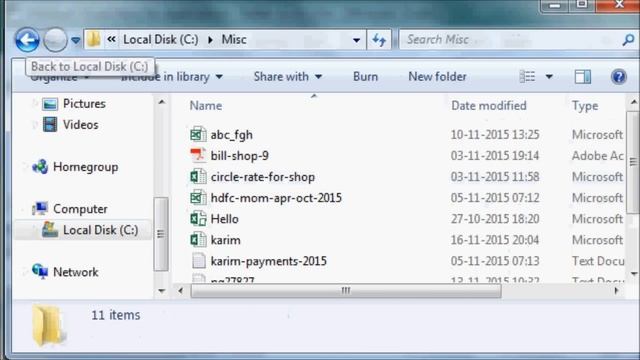
Task: Select the karim-payments-2015 file name
Action: coord(269,261)
